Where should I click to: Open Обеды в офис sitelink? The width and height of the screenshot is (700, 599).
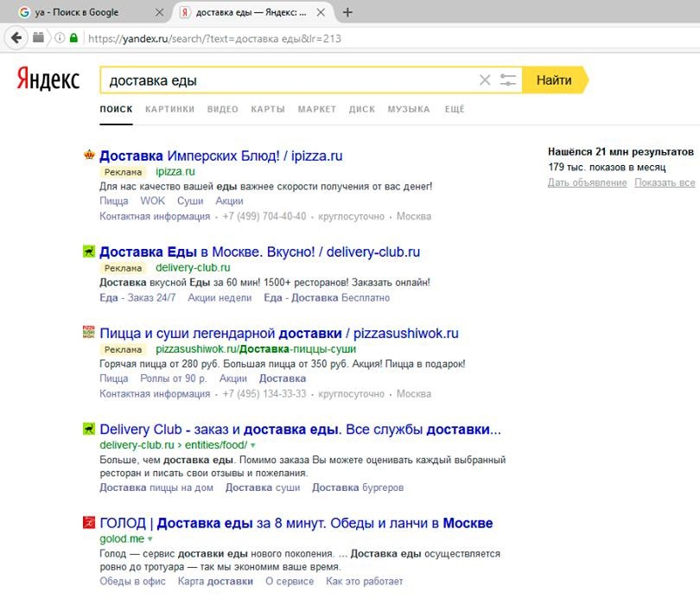[x=132, y=582]
